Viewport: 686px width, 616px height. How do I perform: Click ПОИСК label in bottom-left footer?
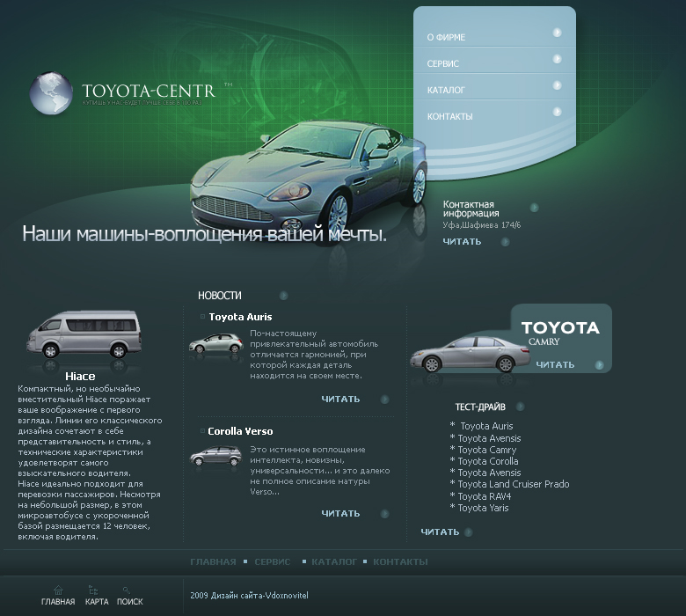coord(130,602)
